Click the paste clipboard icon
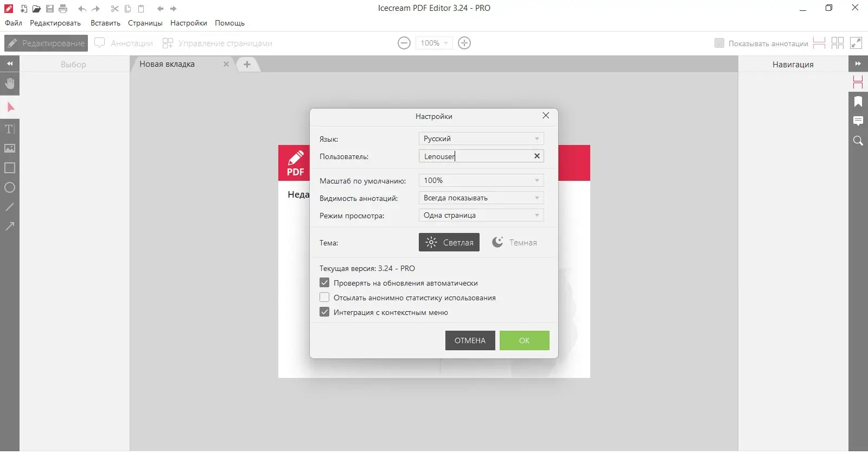Viewport: 868px width, 467px height. point(141,9)
